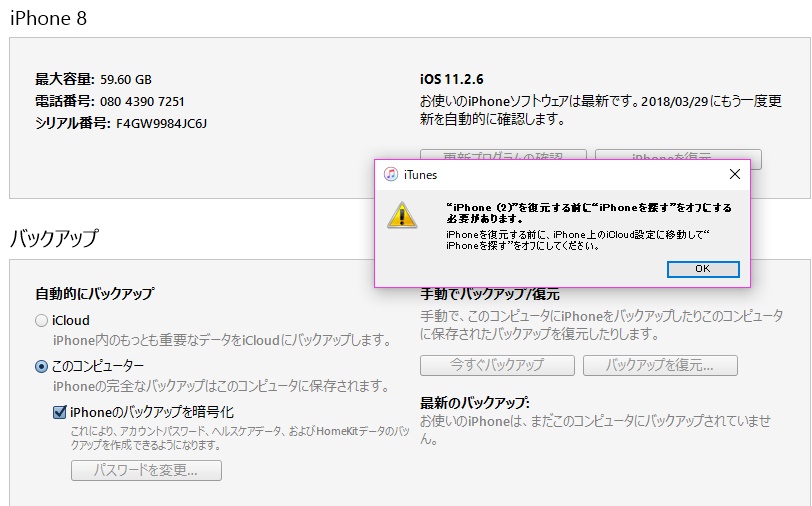Image resolution: width=812 pixels, height=506 pixels.
Task: Click the serial number F4GW9984JC6J
Action: point(161,123)
